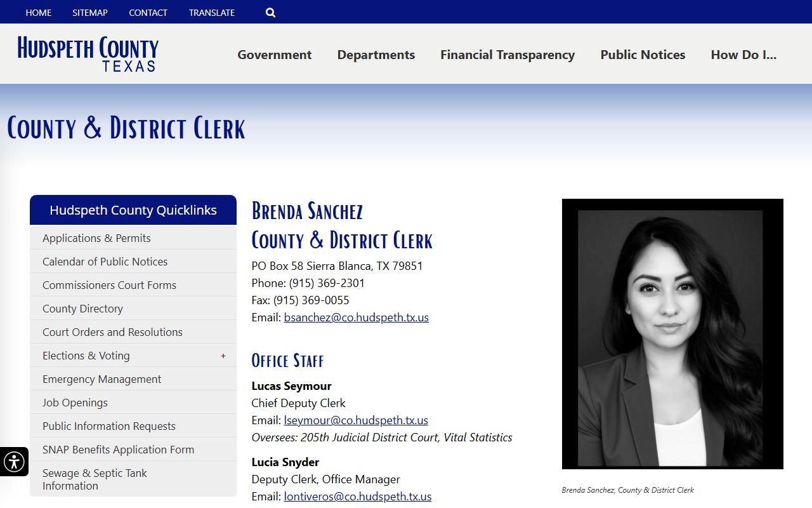
Task: Open the accessibility widget icon
Action: coord(14,462)
